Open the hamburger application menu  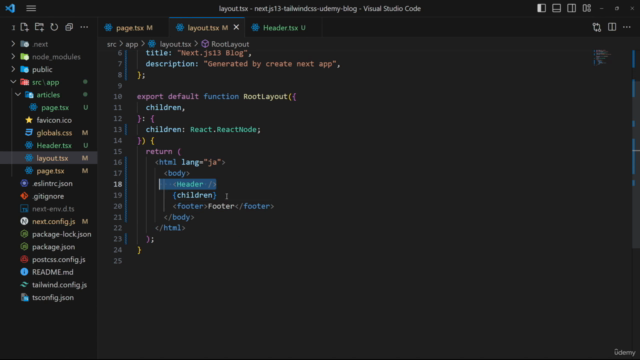point(31,8)
